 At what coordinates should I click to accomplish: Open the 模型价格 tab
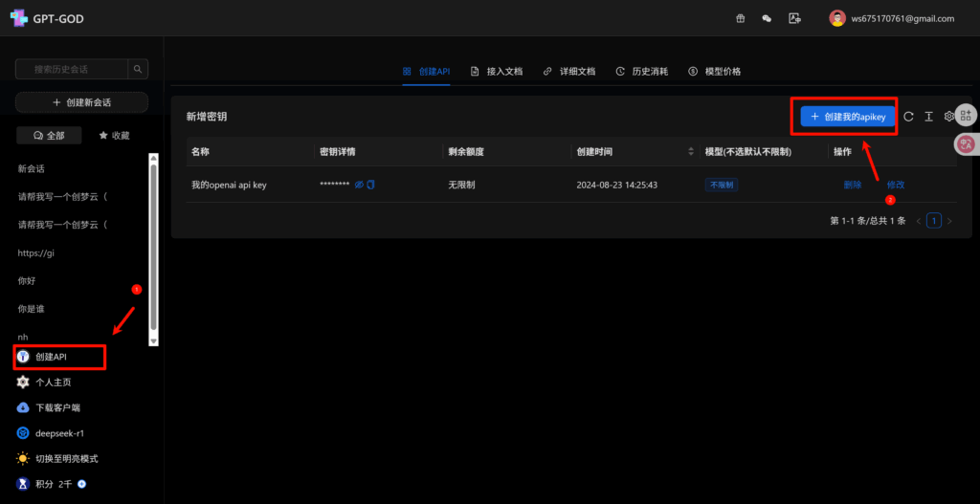point(714,72)
